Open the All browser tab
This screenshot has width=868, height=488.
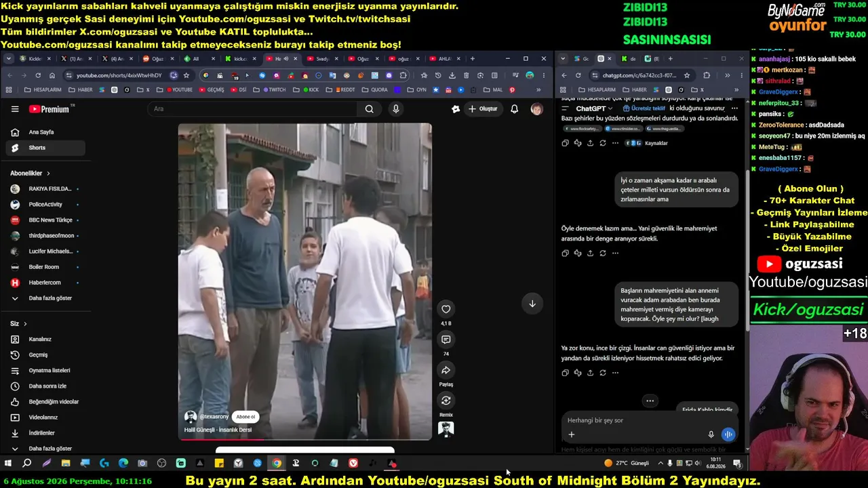(199, 59)
